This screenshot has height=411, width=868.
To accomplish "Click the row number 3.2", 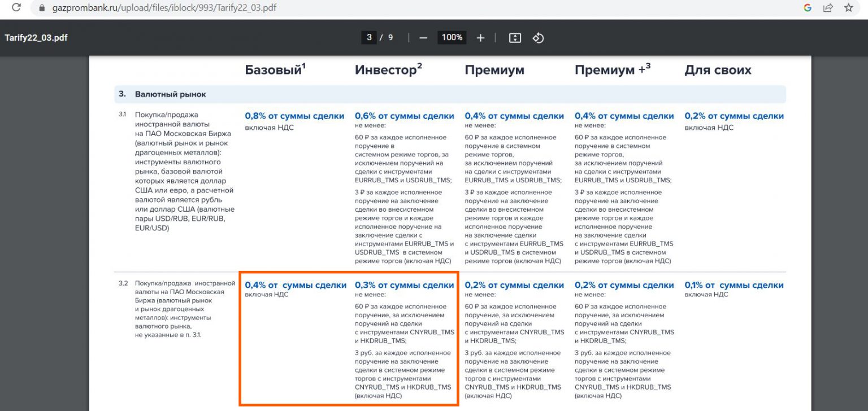I will (x=123, y=283).
